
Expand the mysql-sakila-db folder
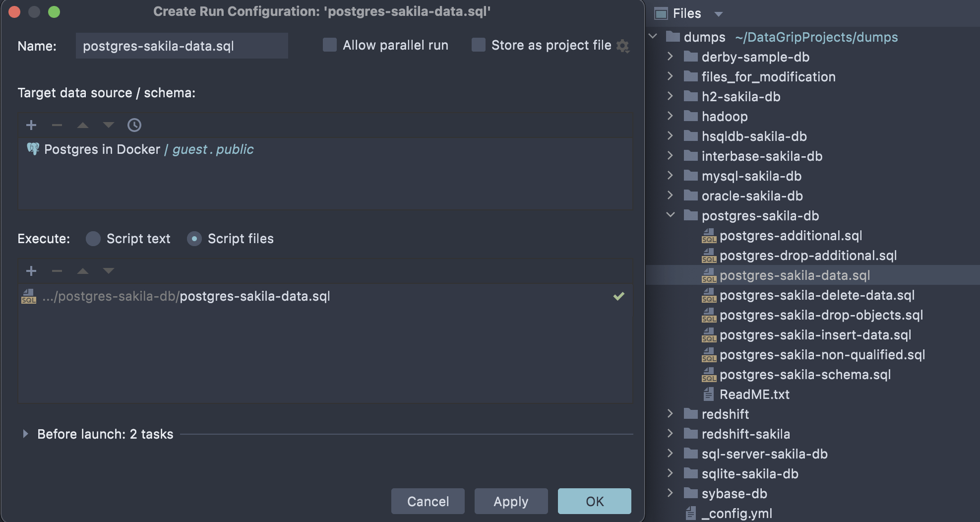[x=671, y=176]
